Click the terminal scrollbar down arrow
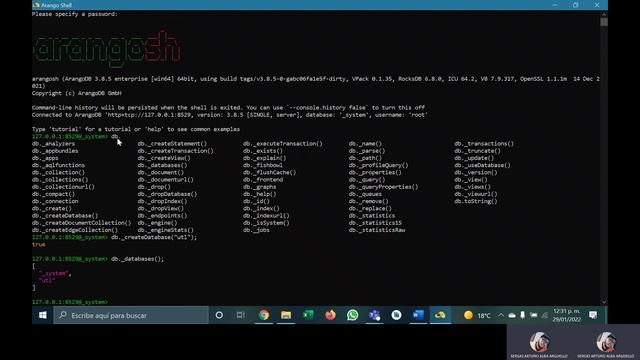This screenshot has height=360, width=640. coord(604,302)
